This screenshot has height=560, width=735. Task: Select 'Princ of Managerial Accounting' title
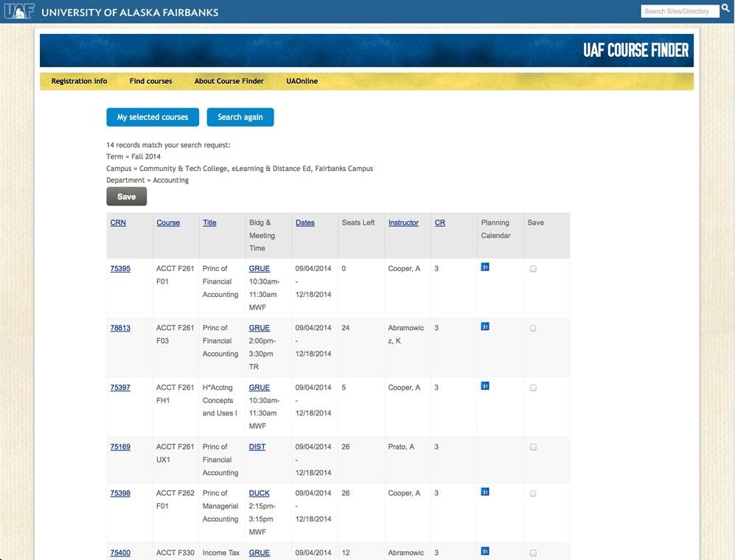click(x=220, y=506)
